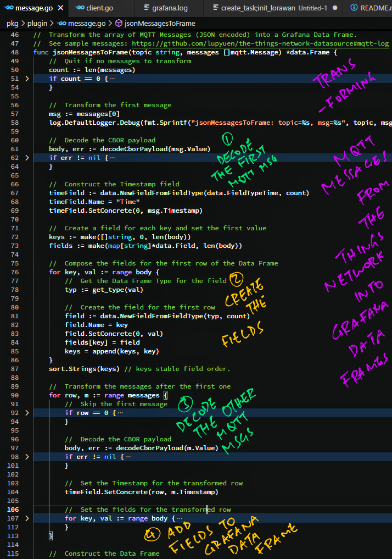Expand the folded 'for key, val' loop at line 107

point(27,518)
